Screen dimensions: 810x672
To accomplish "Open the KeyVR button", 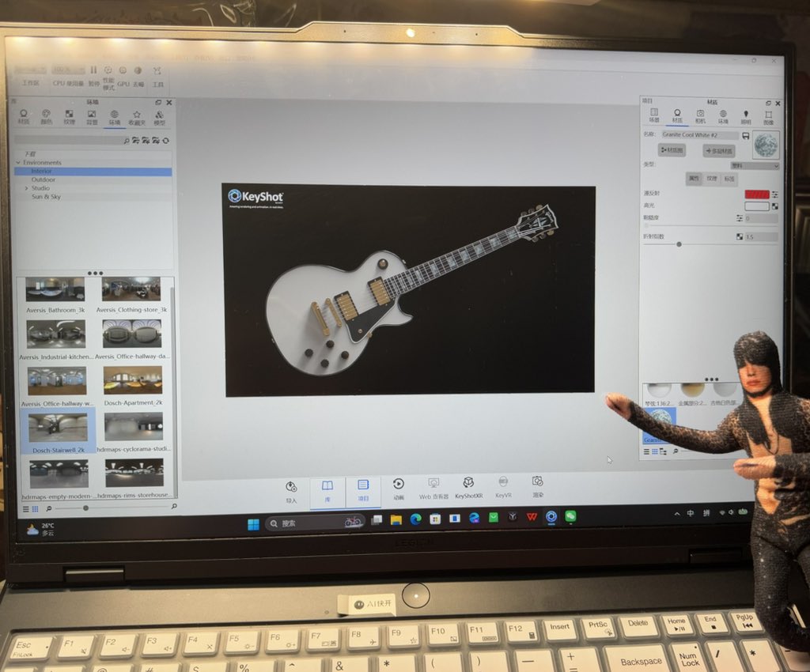I will tap(503, 487).
